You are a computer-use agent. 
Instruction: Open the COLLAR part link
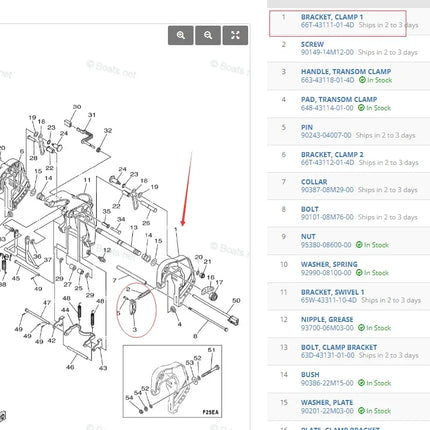coord(314,182)
